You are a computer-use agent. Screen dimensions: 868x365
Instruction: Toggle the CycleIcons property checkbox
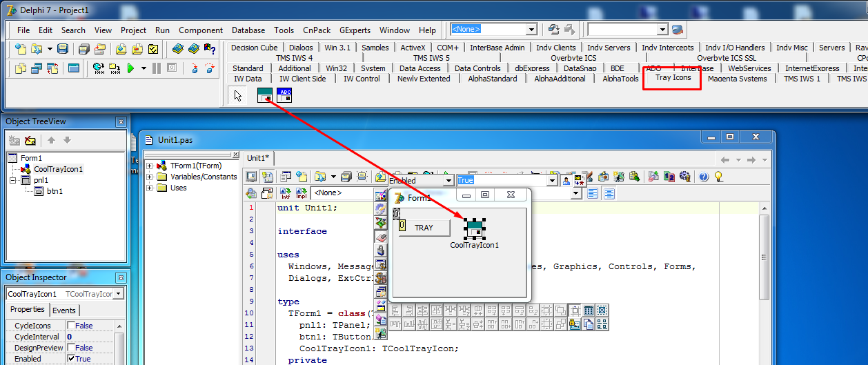click(71, 326)
